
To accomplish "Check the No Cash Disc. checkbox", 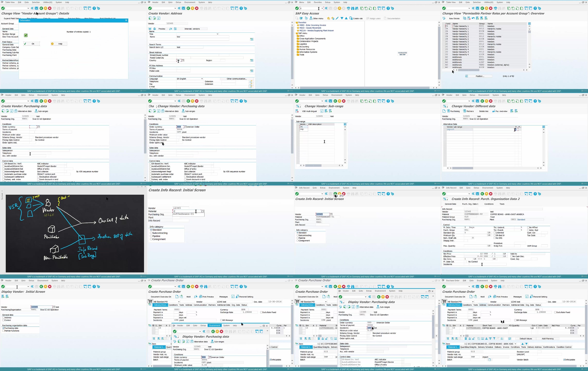I will [511, 256].
